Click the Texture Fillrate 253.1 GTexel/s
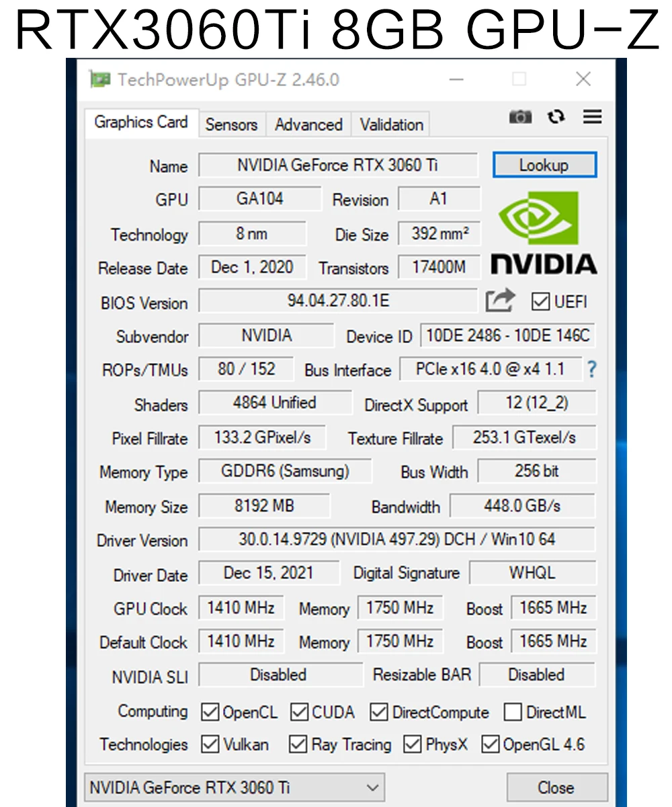Screen dimensions: 672x807 coord(524,437)
